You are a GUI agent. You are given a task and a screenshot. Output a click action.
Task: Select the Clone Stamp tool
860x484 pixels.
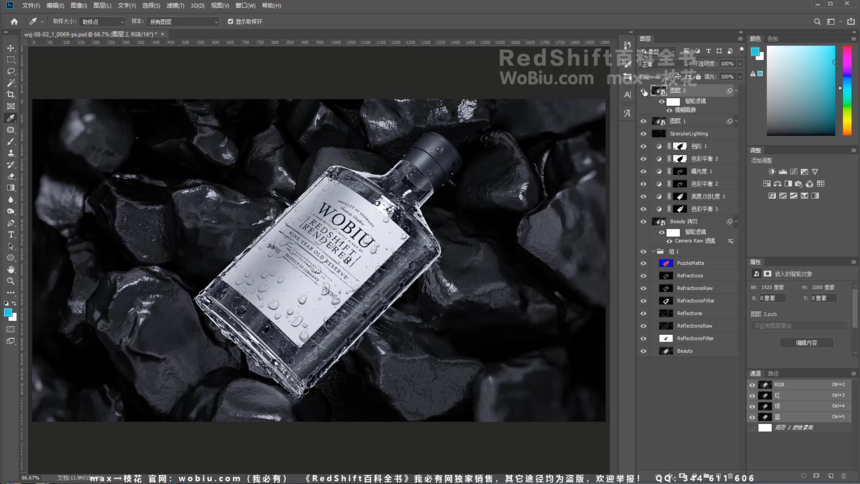pos(10,153)
